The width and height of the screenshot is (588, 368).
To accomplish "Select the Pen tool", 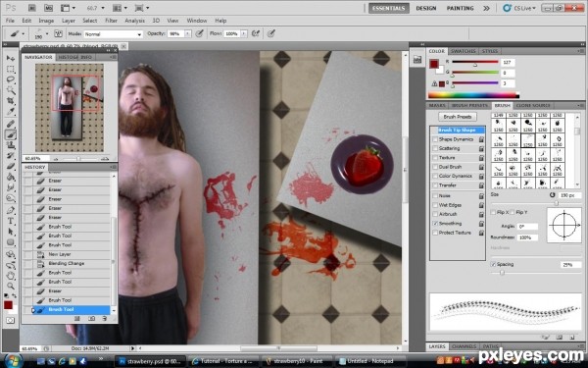I will pyautogui.click(x=11, y=210).
